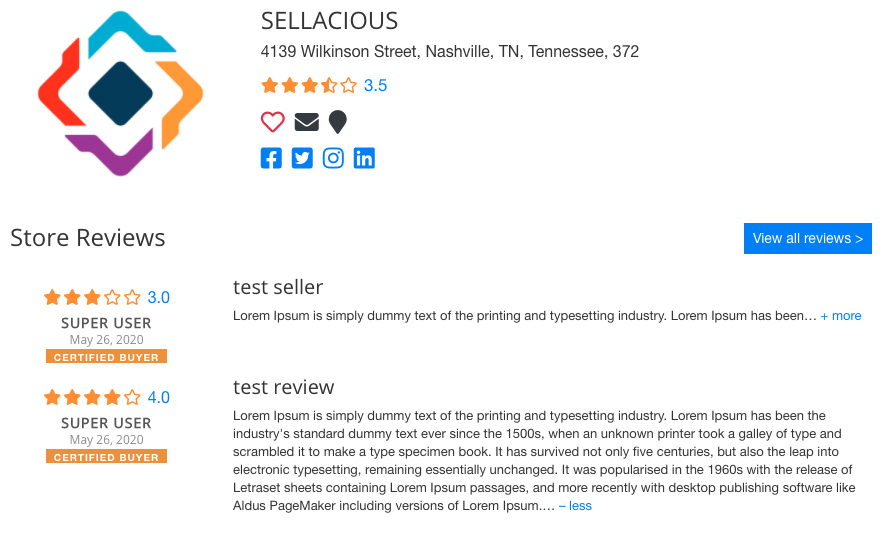890x547 pixels.
Task: Click the 3.5 store rating number
Action: click(375, 86)
